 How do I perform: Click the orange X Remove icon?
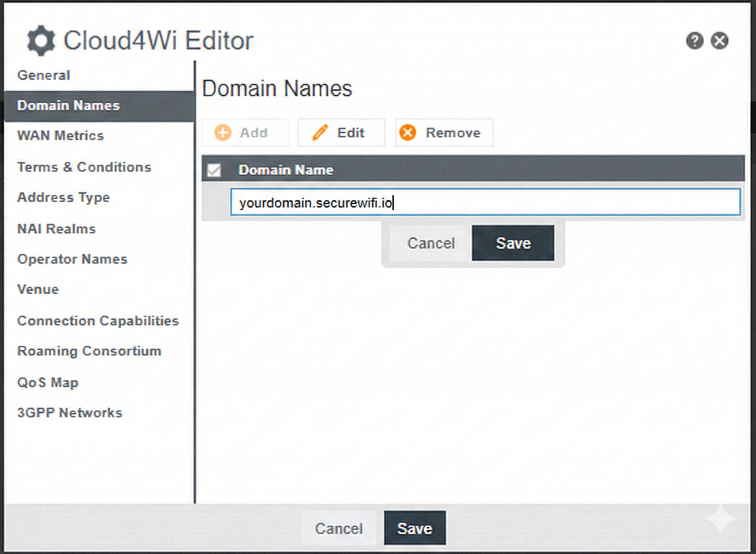coord(408,133)
